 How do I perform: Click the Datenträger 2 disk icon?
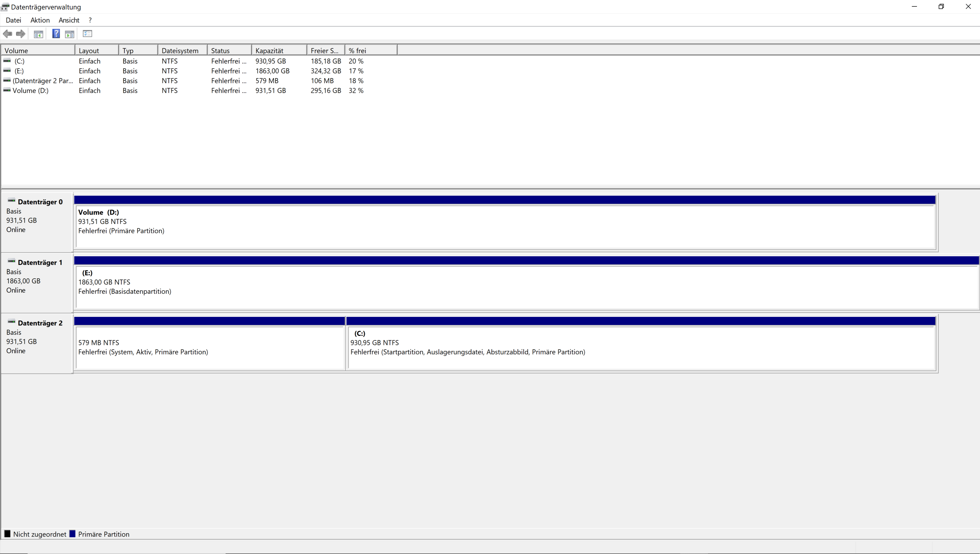click(12, 322)
